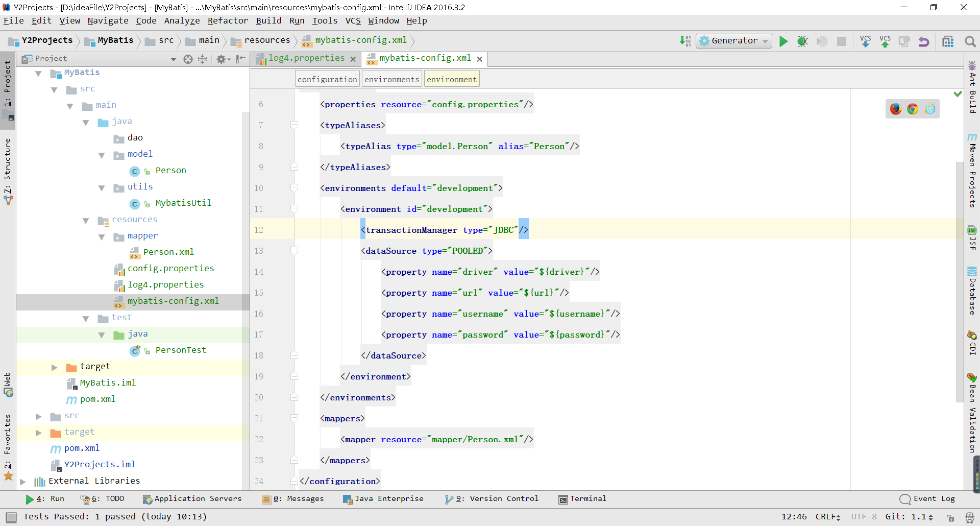Screen dimensions: 980x526
Task: Click the Debug bug icon in toolbar
Action: pyautogui.click(x=802, y=41)
